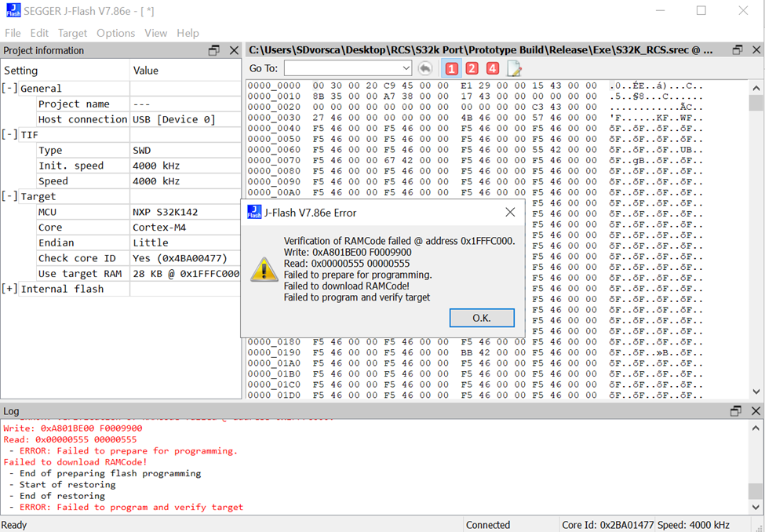765x532 pixels.
Task: Dismiss the error dialog with O.K.
Action: [481, 318]
